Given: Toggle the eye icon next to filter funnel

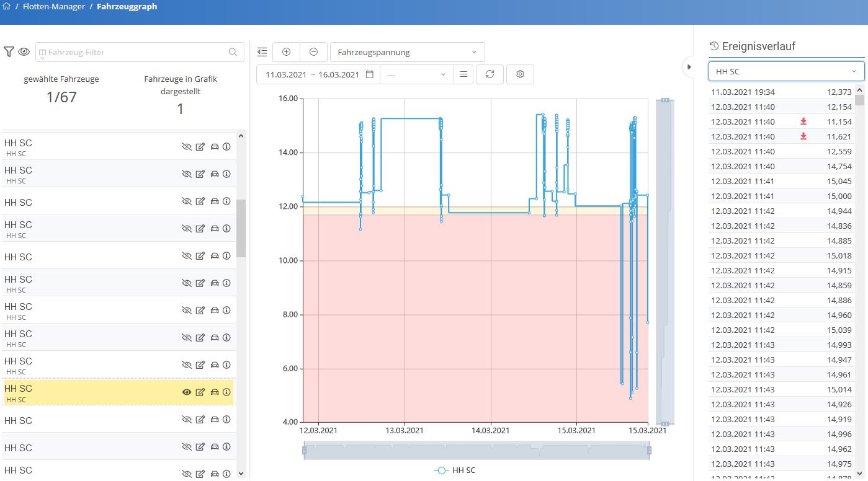Looking at the screenshot, I should click(x=24, y=52).
